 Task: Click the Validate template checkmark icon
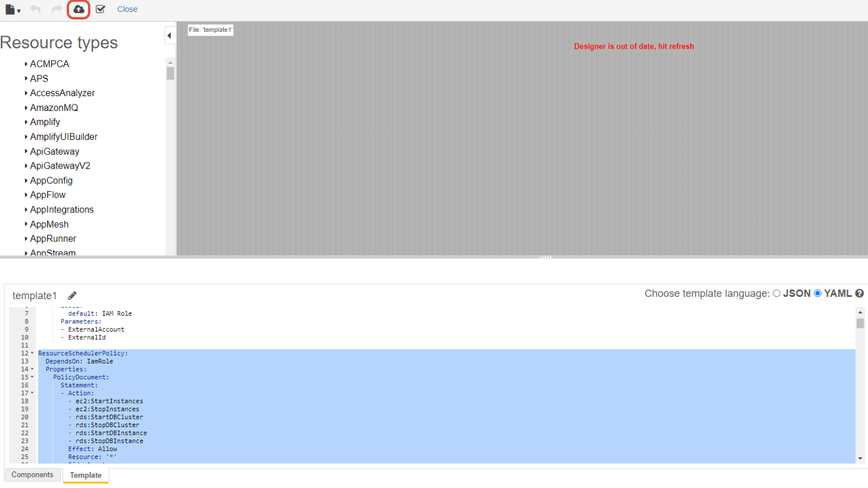point(100,9)
